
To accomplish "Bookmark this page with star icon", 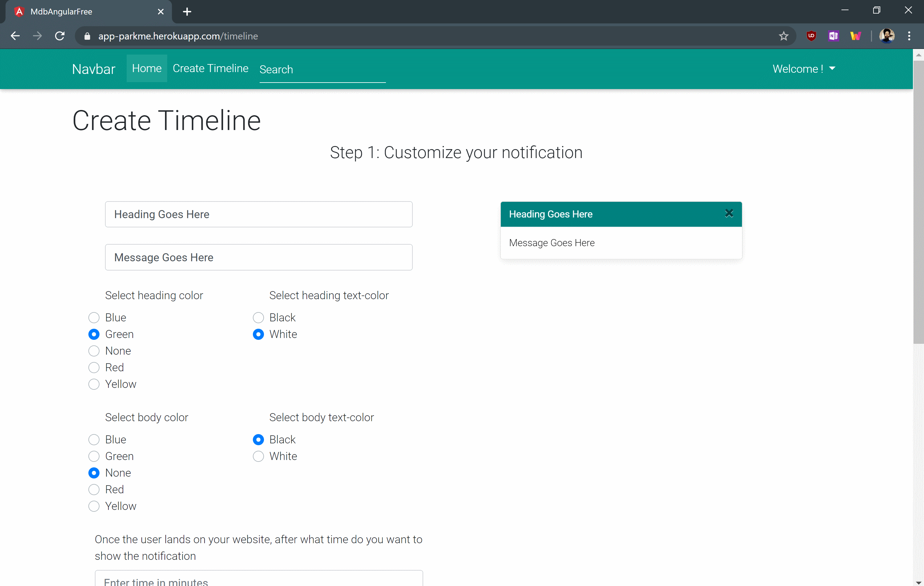I will point(783,36).
